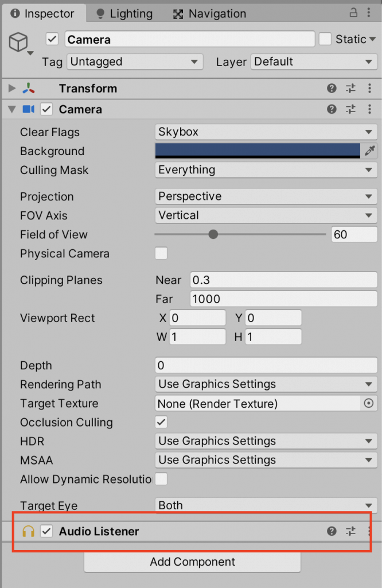Open the Audio Listener help reference icon
Image resolution: width=382 pixels, height=588 pixels.
332,531
